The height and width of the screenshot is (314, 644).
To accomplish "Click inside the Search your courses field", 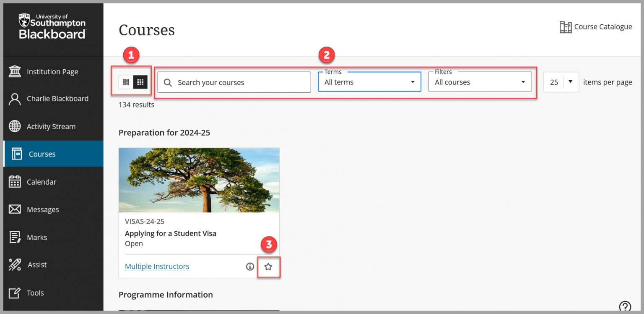I will (233, 82).
